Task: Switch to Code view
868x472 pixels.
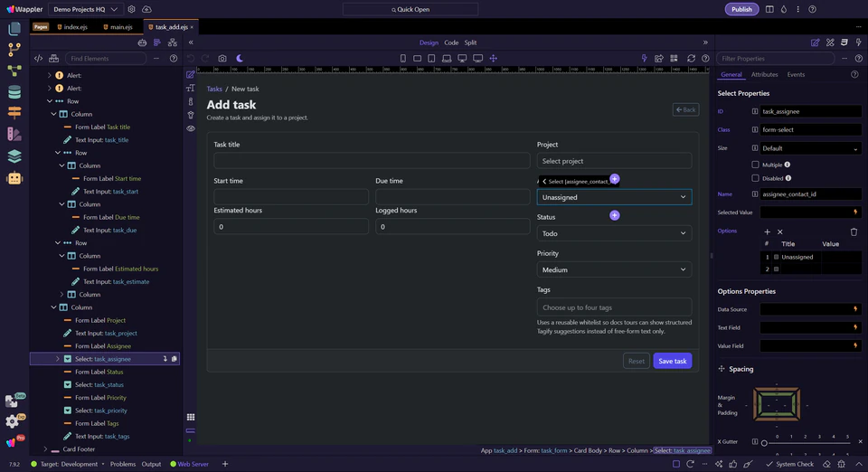Action: [451, 42]
